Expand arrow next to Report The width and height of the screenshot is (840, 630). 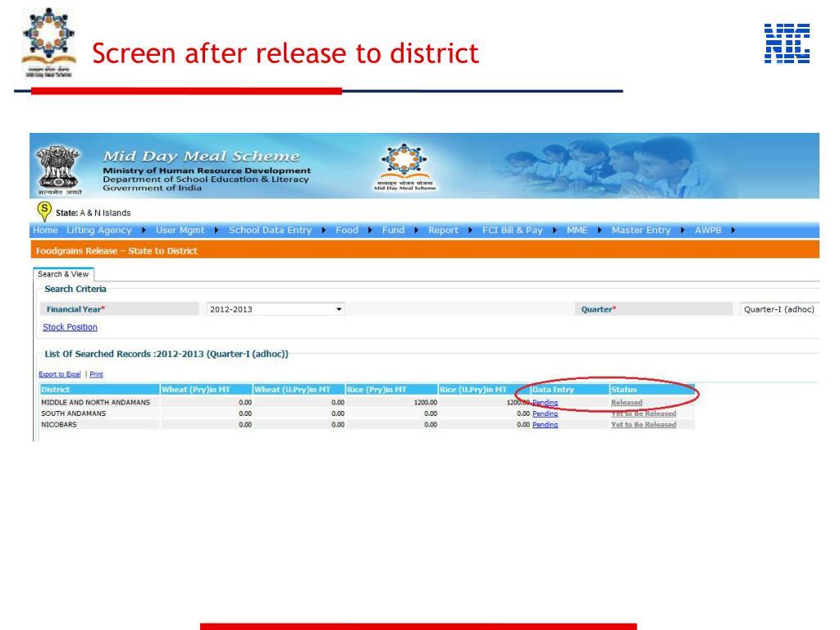[x=470, y=230]
